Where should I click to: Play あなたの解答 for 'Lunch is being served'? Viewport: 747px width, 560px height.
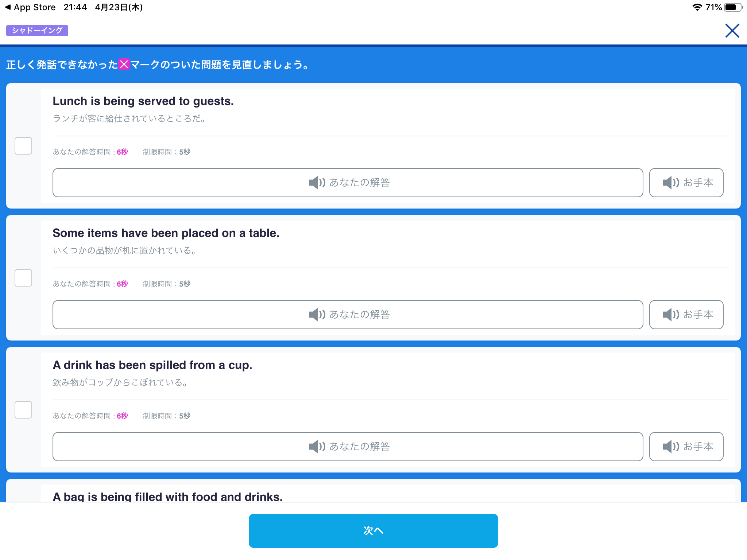coord(348,183)
